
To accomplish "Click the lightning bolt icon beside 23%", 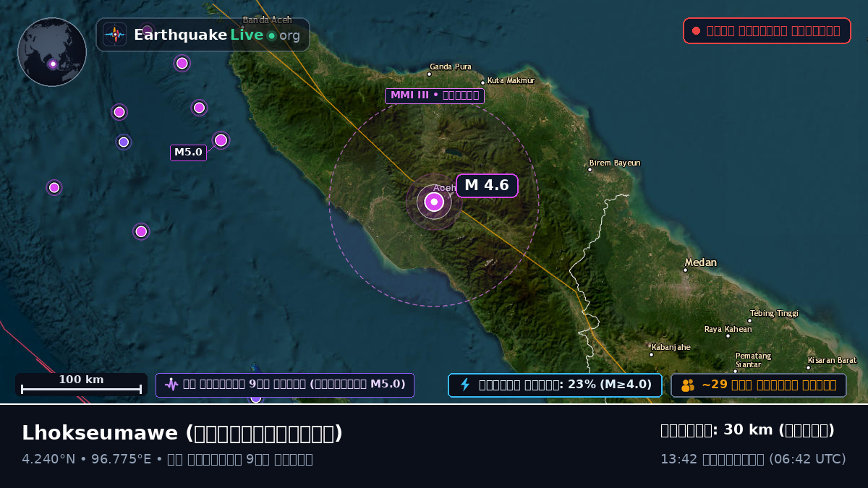I will pyautogui.click(x=465, y=385).
